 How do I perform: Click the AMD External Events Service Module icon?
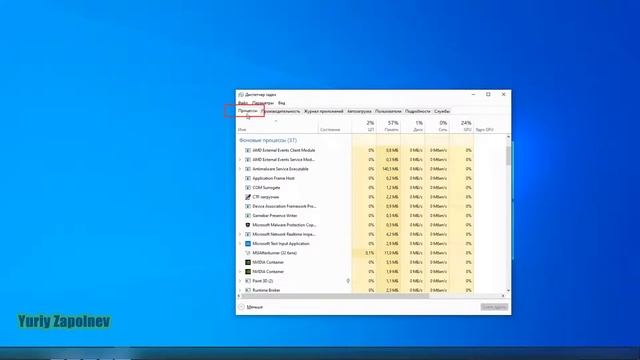[248, 160]
